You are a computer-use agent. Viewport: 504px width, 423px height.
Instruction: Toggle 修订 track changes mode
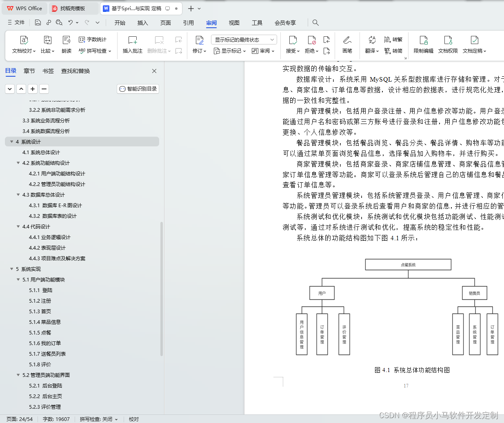(x=198, y=45)
